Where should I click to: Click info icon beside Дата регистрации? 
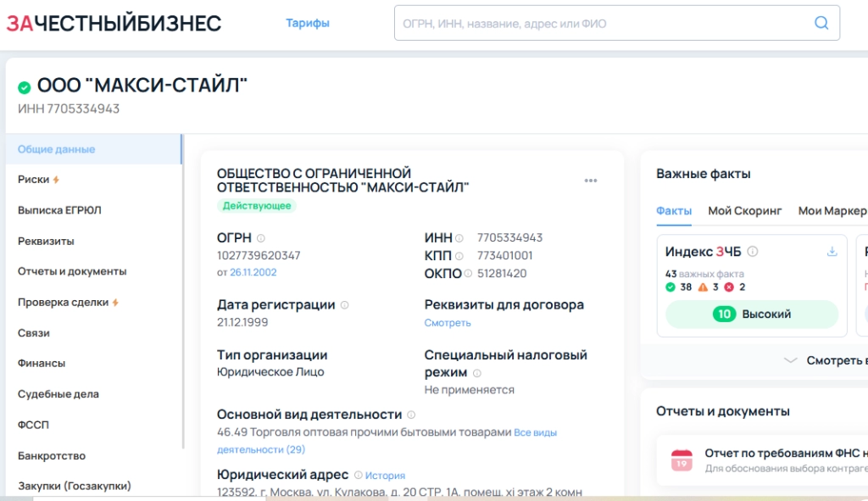point(344,305)
